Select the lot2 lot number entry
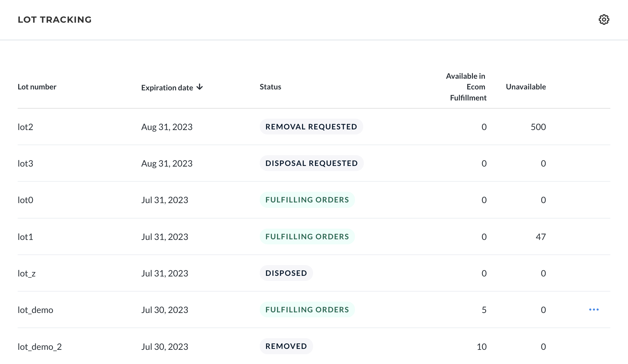The height and width of the screenshot is (364, 628). tap(25, 127)
